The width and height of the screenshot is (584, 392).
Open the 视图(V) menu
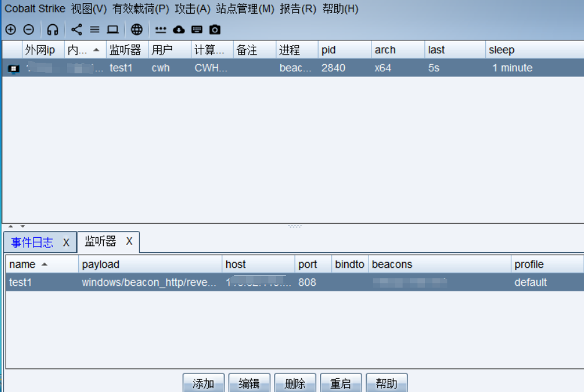pos(89,9)
